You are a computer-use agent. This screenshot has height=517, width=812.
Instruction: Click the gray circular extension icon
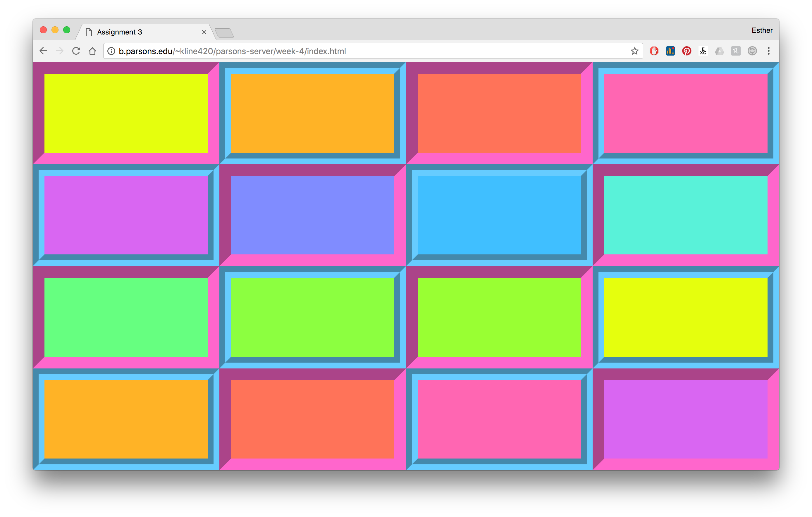coord(752,51)
